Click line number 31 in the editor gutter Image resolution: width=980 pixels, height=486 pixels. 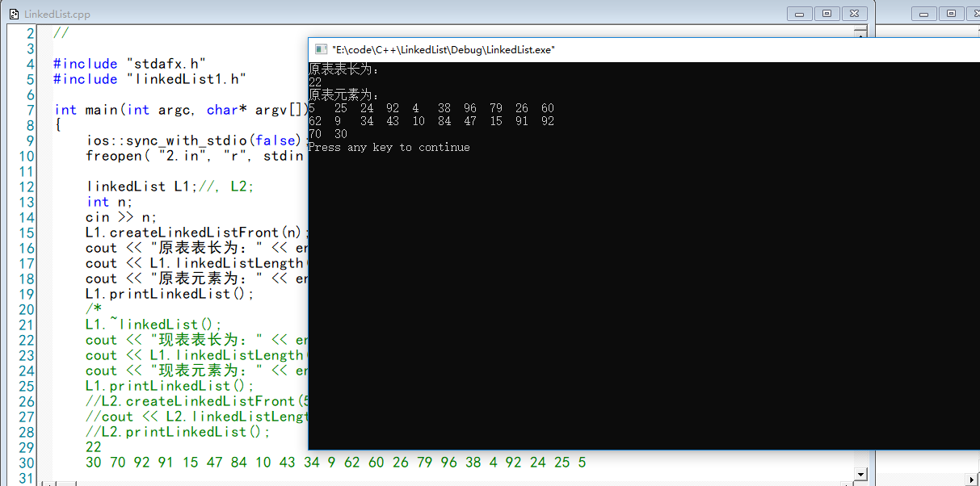click(27, 478)
